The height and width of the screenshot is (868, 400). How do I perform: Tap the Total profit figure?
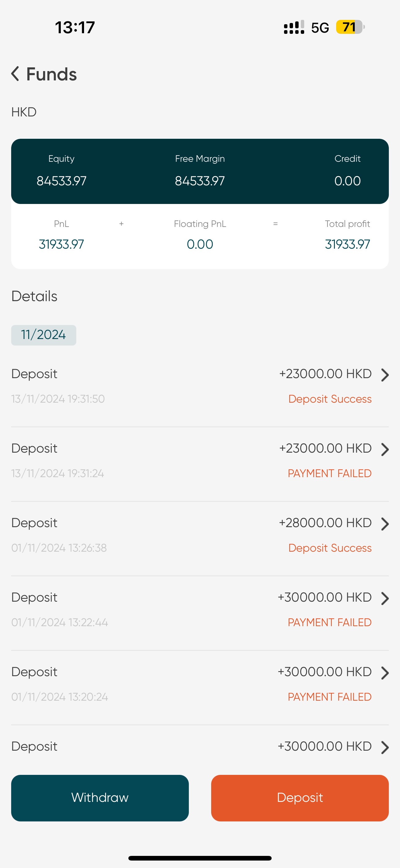pyautogui.click(x=347, y=244)
